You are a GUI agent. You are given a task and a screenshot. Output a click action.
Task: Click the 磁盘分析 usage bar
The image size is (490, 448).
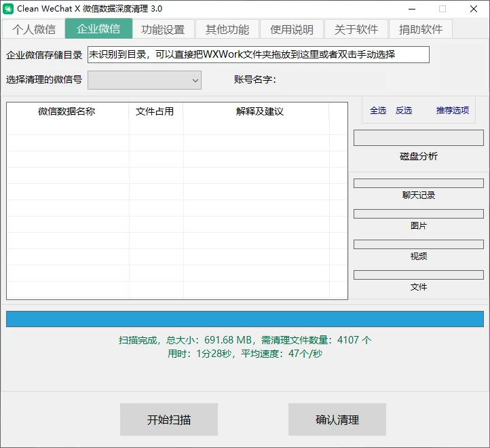pyautogui.click(x=419, y=138)
